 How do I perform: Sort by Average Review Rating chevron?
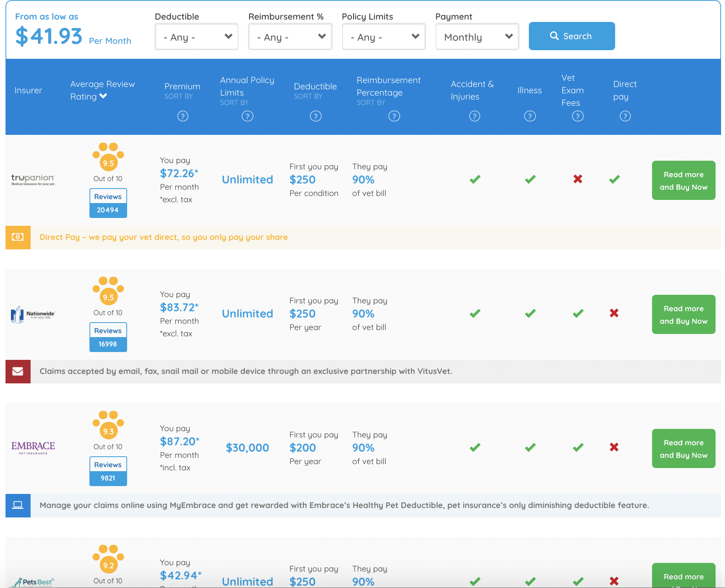[103, 96]
